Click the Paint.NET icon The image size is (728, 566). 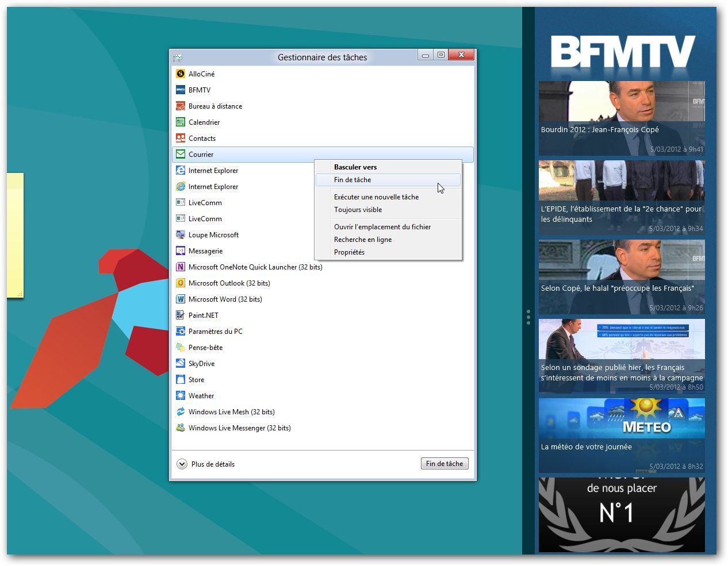[x=181, y=315]
